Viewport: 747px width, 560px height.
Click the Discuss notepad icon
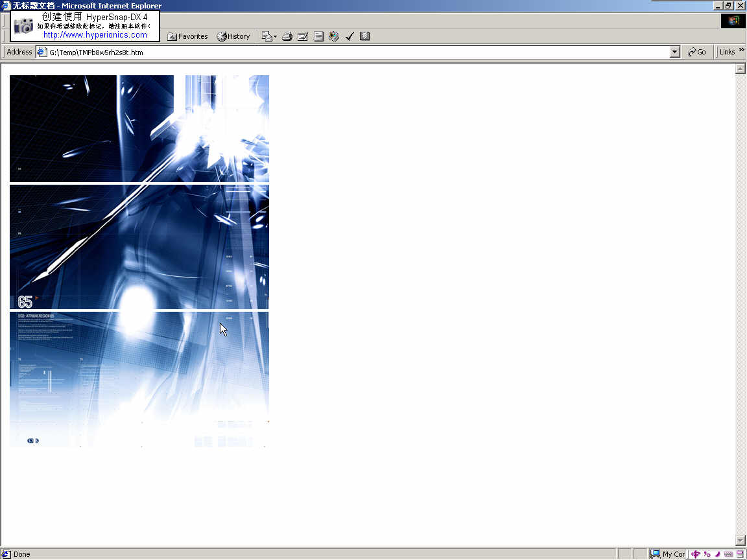[x=318, y=36]
